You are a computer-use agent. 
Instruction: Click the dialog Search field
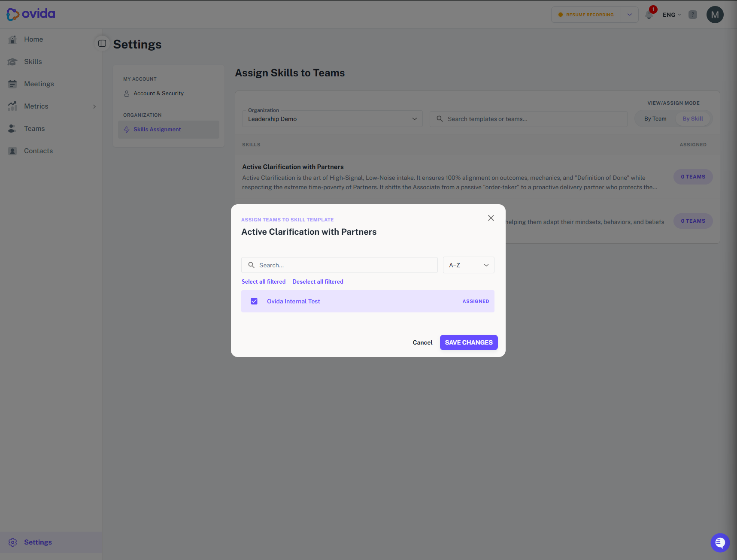coord(340,265)
